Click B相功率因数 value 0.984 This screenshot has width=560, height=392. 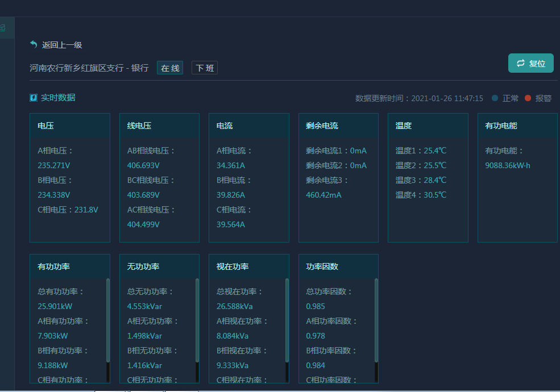pos(316,365)
